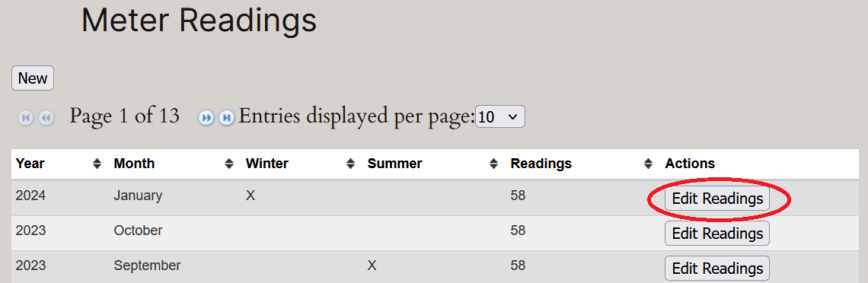This screenshot has height=283, width=868.
Task: Sort by Summer using its sort arrows
Action: click(494, 164)
